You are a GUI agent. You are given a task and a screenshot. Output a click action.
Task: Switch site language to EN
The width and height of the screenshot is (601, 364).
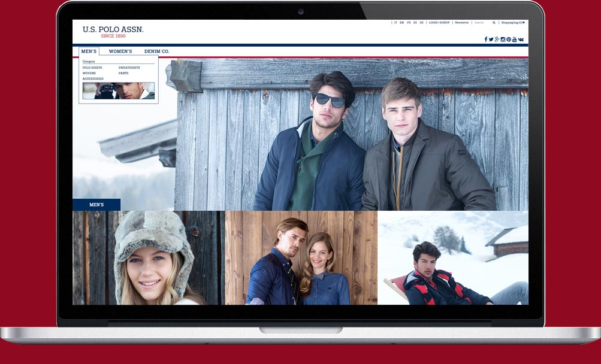point(401,23)
